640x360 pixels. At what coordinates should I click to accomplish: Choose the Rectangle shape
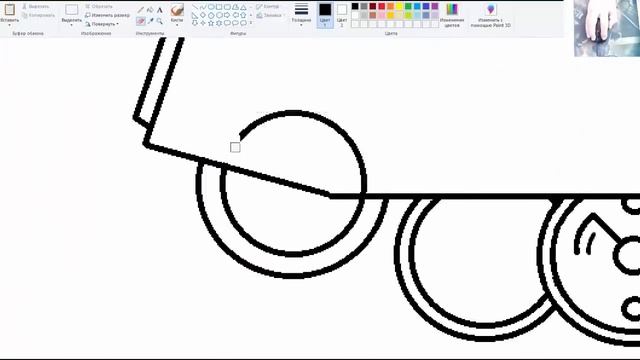(x=219, y=7)
